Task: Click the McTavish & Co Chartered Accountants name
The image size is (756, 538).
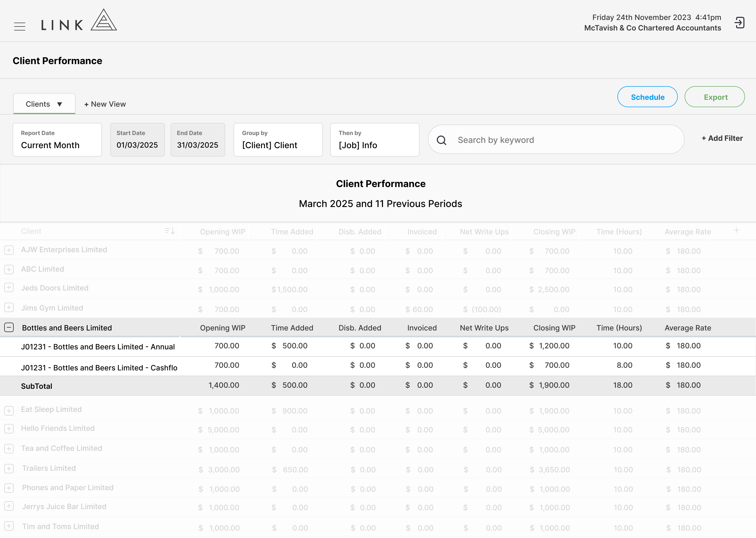Action: pyautogui.click(x=652, y=28)
